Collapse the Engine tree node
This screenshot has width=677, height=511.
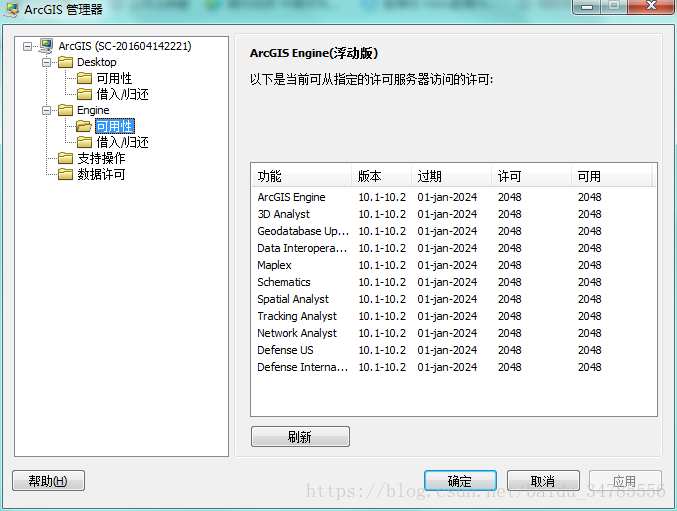click(46, 110)
